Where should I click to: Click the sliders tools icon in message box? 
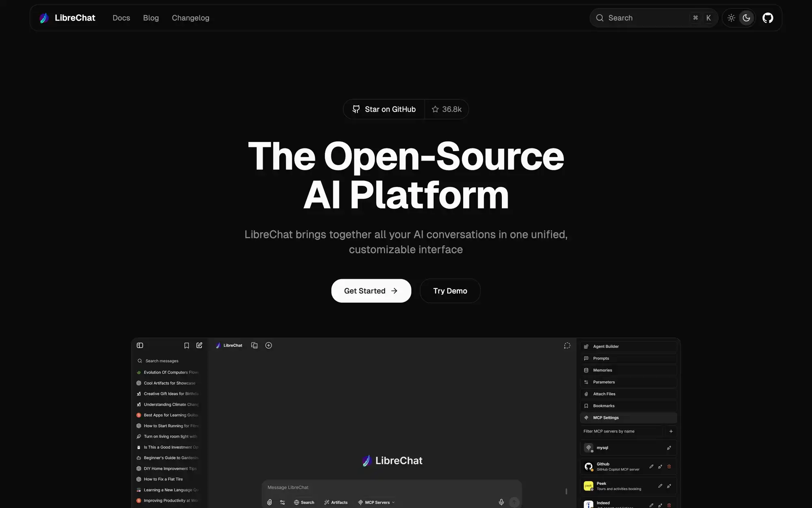[282, 502]
